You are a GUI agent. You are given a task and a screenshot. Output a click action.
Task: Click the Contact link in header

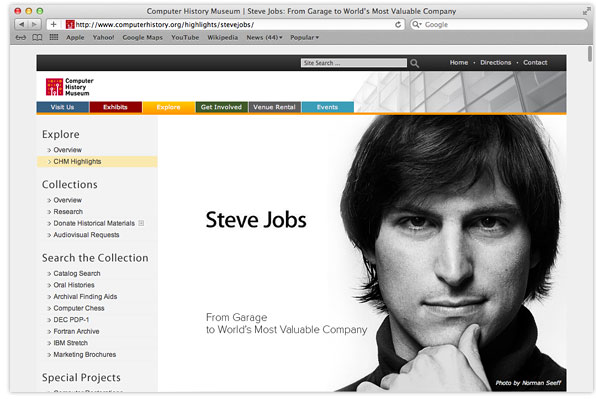(x=535, y=62)
